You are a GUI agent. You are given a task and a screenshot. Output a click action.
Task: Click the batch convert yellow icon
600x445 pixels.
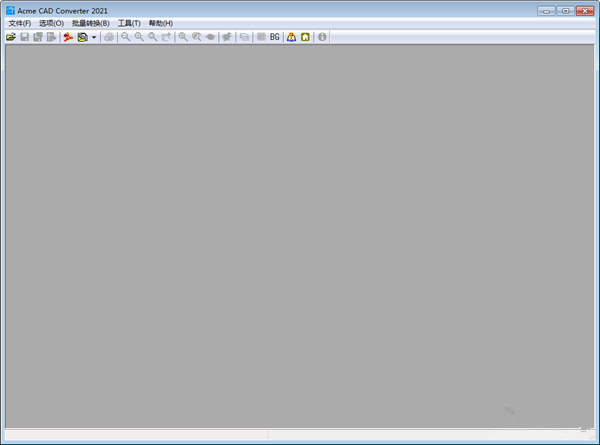tap(83, 37)
